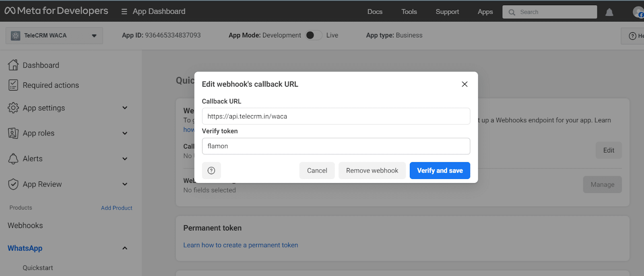Click the Required actions checklist icon
This screenshot has width=644, height=276.
(x=13, y=85)
